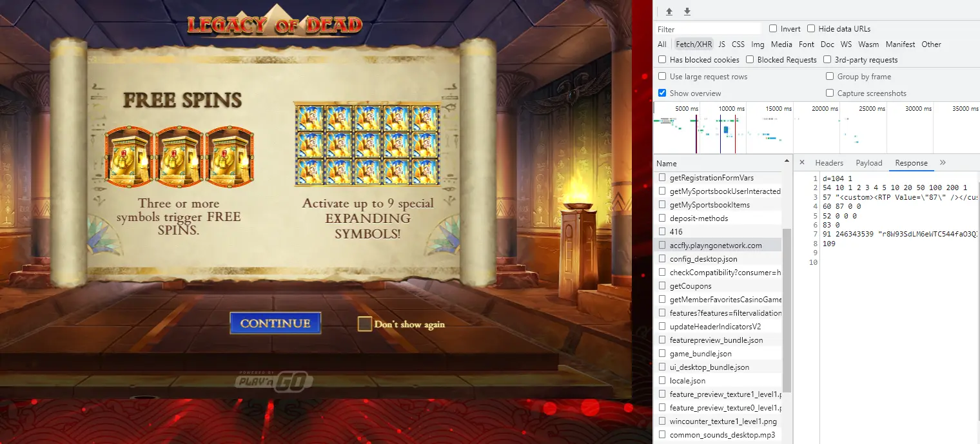Select the wincounter_texture1_level1.png request
980x444 pixels.
718,421
